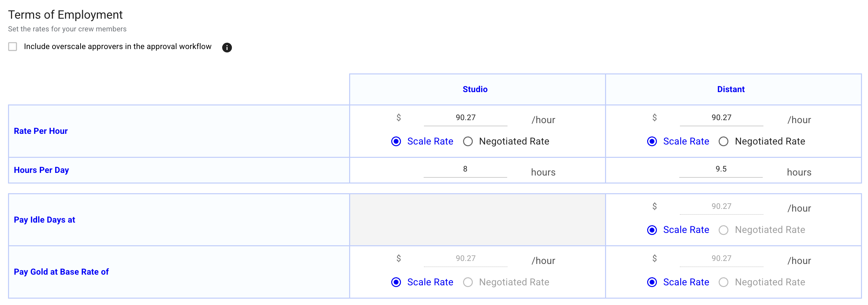Screen dimensions: 868x305
Task: Select Distant Pay Gold Scale Rate
Action: pyautogui.click(x=652, y=282)
